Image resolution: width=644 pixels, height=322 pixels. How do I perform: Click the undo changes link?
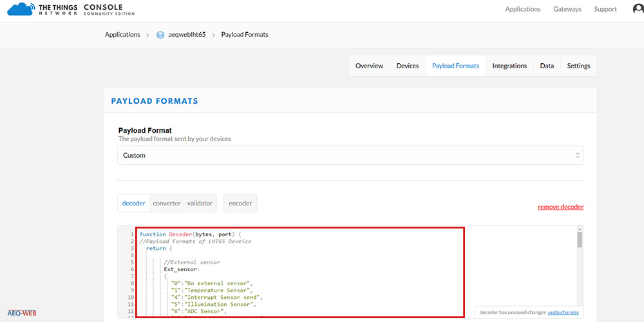pyautogui.click(x=563, y=312)
